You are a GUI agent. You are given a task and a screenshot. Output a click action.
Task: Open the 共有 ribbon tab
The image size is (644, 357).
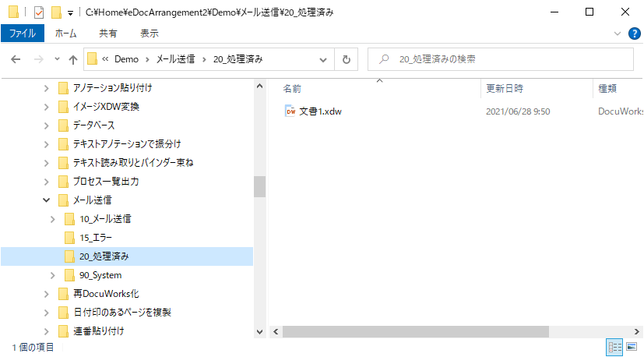point(108,34)
